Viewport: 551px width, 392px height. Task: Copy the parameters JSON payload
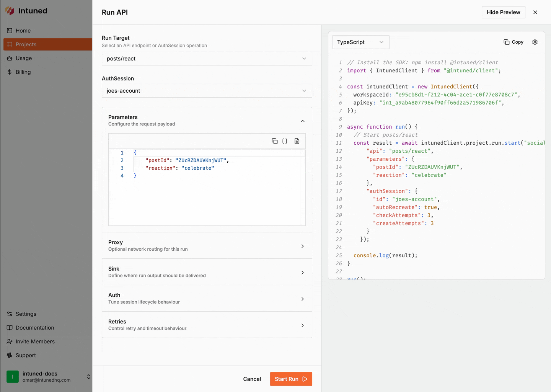tap(275, 141)
